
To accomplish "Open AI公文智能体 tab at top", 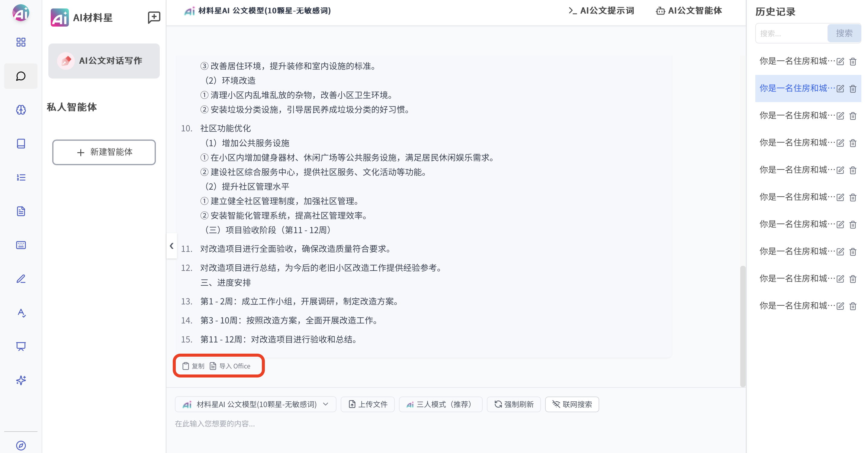I will 689,11.
